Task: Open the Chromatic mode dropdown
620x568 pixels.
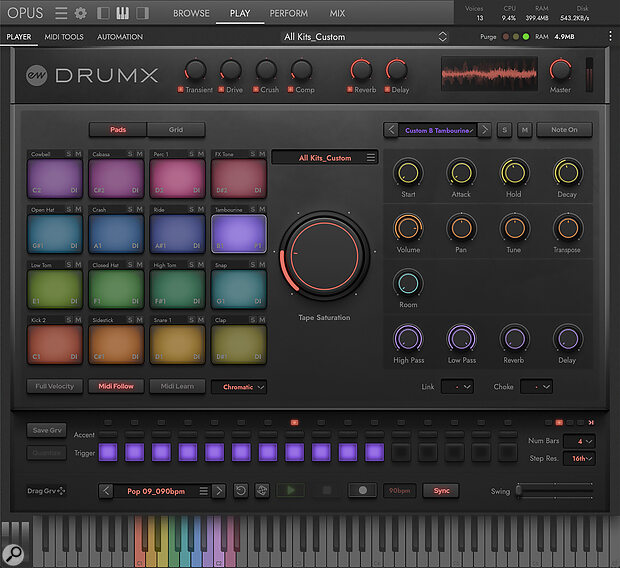Action: pyautogui.click(x=239, y=387)
